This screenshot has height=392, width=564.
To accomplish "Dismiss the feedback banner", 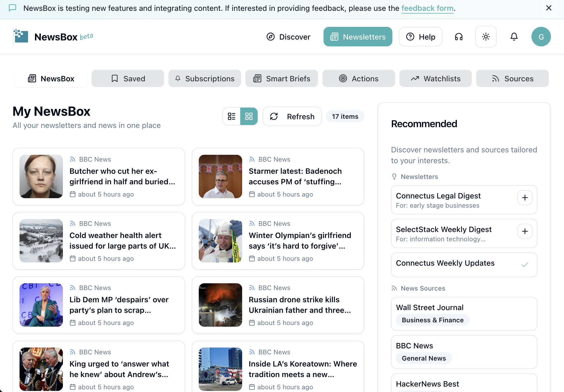I will click(549, 8).
